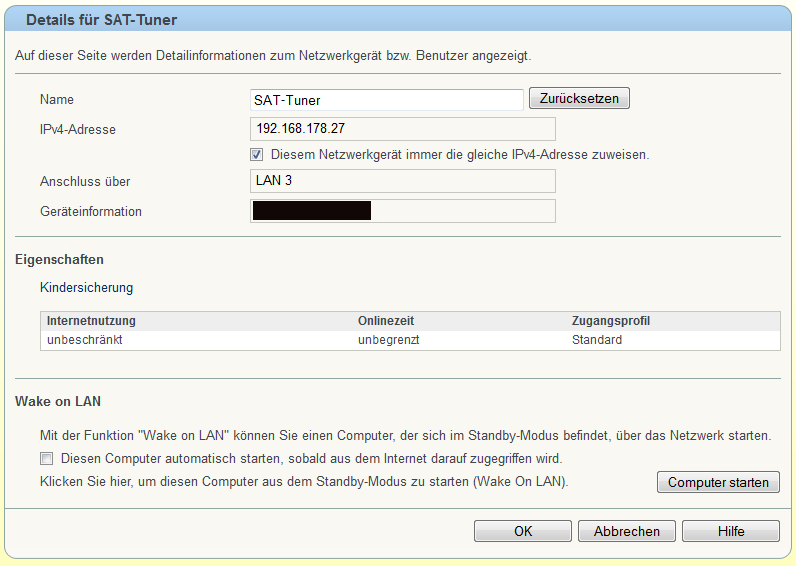The width and height of the screenshot is (796, 566).
Task: Select the unbeschränkt cell in the table
Action: click(85, 340)
